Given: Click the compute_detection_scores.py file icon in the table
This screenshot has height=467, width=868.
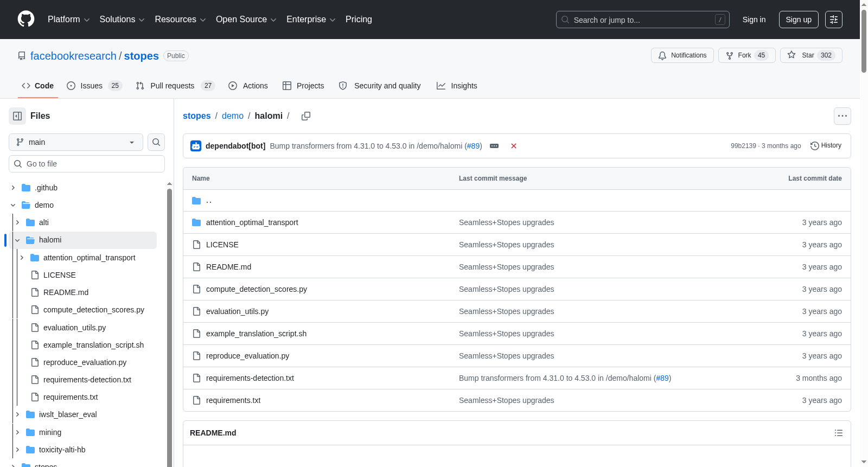Looking at the screenshot, I should pos(196,289).
